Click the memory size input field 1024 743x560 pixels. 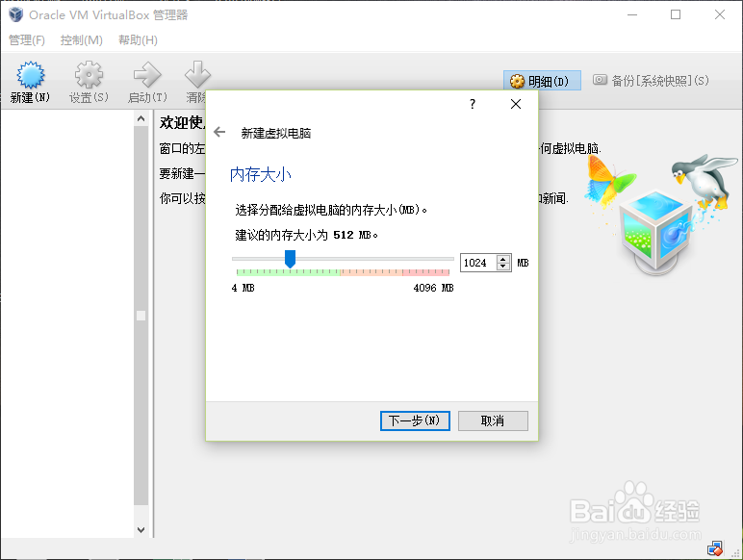(478, 263)
